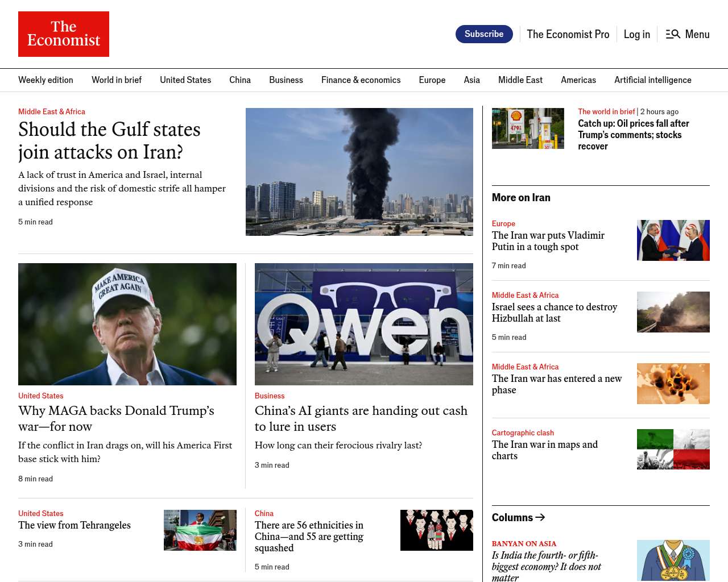Screen dimensions: 728x582
Task: Read 'Should the Gulf states join attacks' headline
Action: [109, 141]
